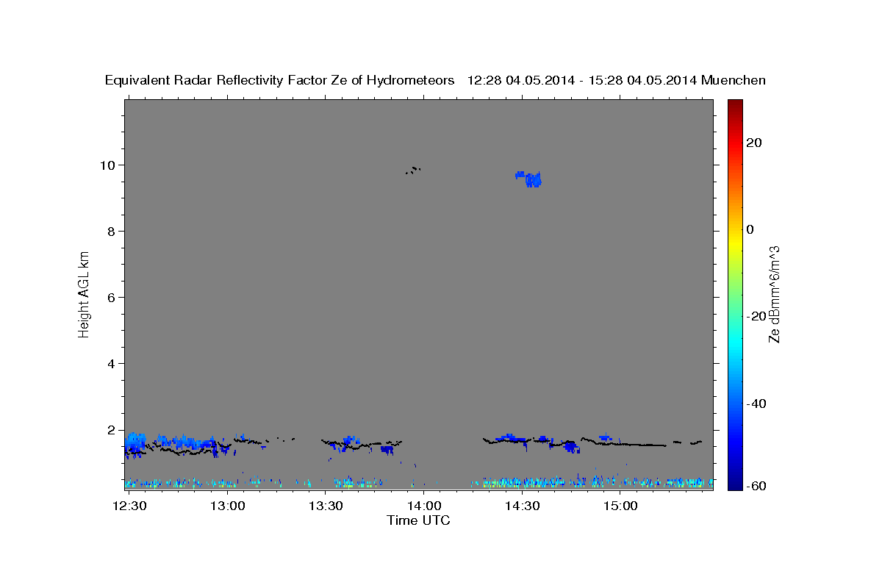Click the '13:30' time tick label
Screen dimensions: 882x588
point(326,506)
